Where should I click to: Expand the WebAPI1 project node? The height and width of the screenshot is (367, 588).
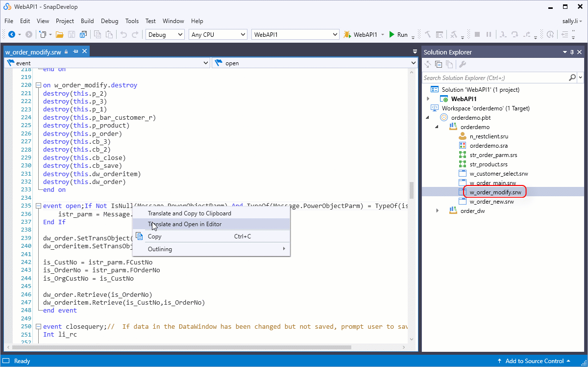point(428,99)
